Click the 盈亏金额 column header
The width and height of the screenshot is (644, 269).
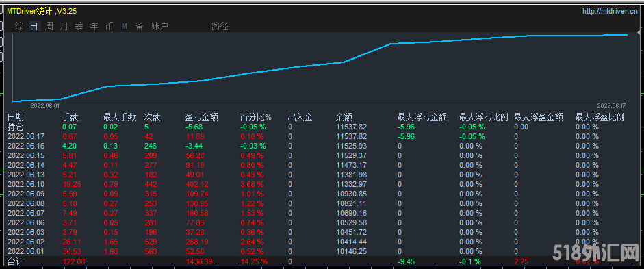[x=202, y=118]
